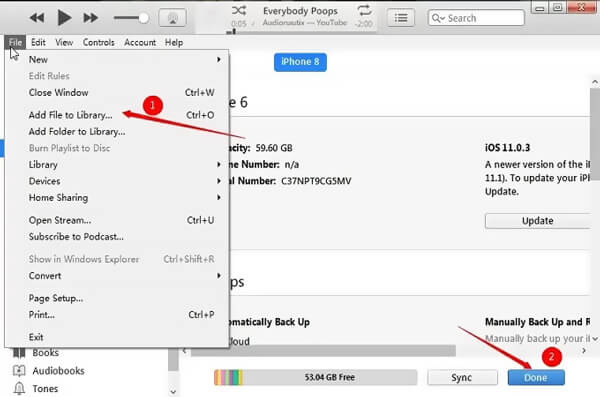
Task: Click the Sync button
Action: point(462,377)
